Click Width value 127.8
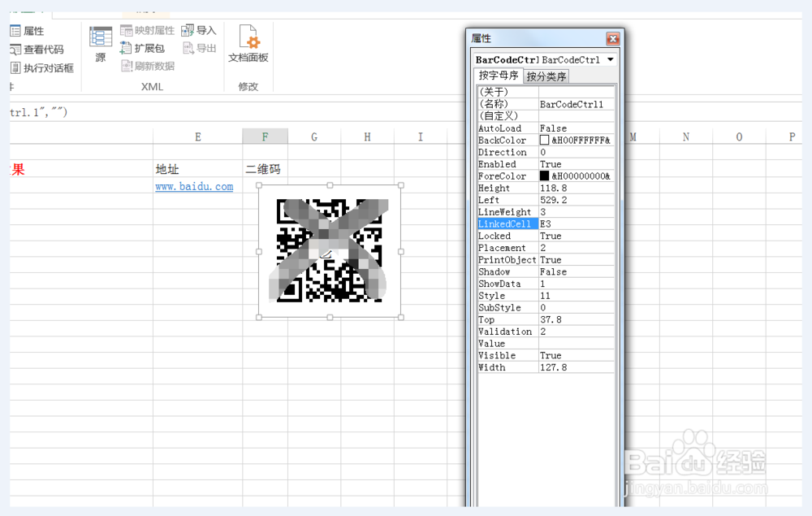This screenshot has width=812, height=516. (x=577, y=367)
